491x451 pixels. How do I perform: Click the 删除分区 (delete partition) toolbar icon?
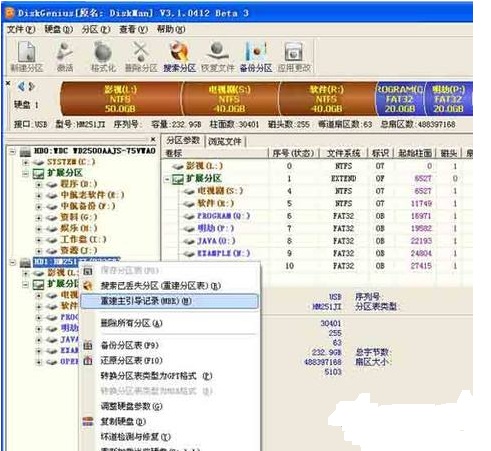pos(141,56)
